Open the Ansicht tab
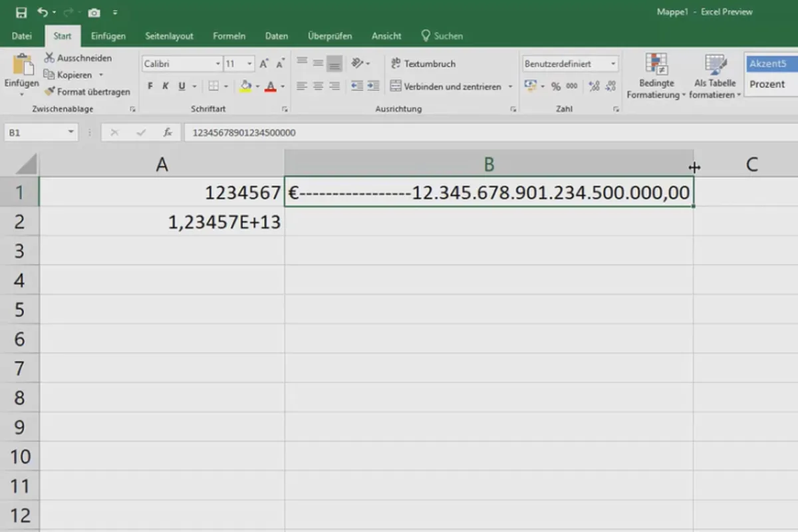Screen dimensions: 798x532 386,36
